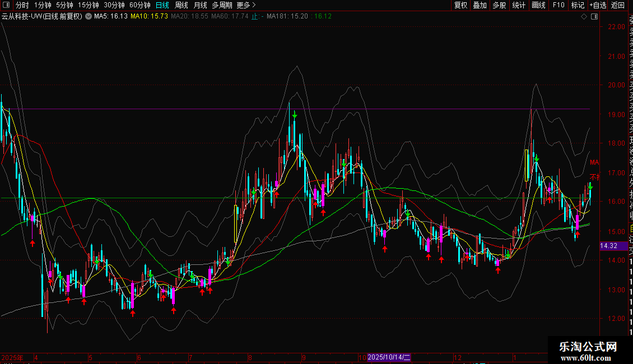Click the 返回 back button
The height and width of the screenshot is (364, 633).
(x=617, y=5)
